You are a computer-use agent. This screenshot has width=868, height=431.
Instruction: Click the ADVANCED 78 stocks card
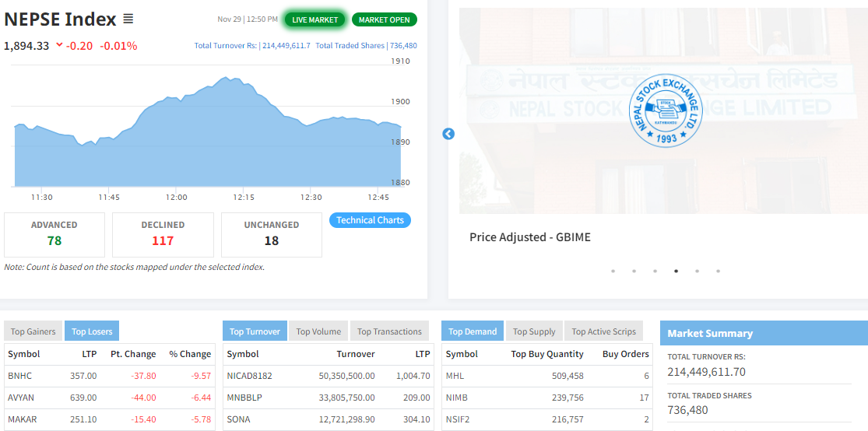click(x=54, y=235)
